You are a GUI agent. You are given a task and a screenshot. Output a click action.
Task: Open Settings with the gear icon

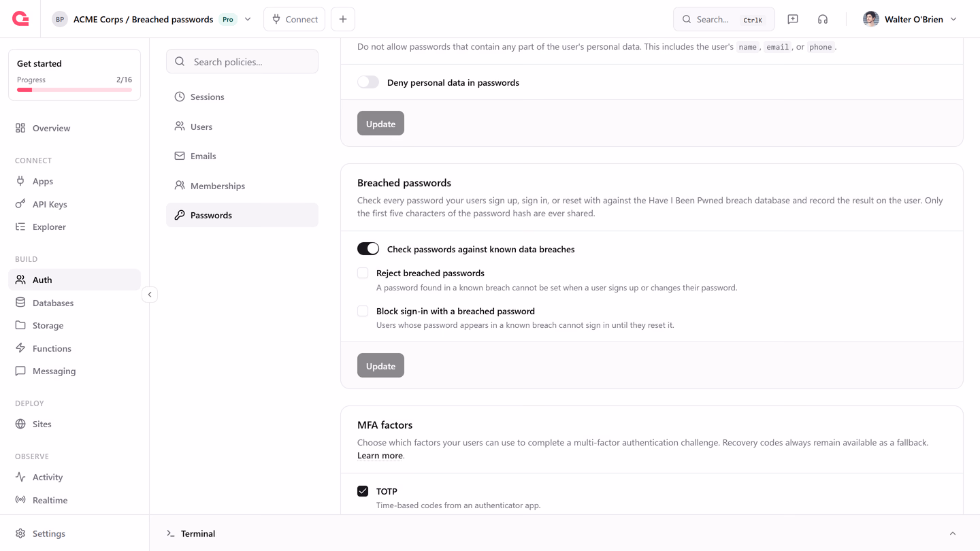pyautogui.click(x=74, y=533)
